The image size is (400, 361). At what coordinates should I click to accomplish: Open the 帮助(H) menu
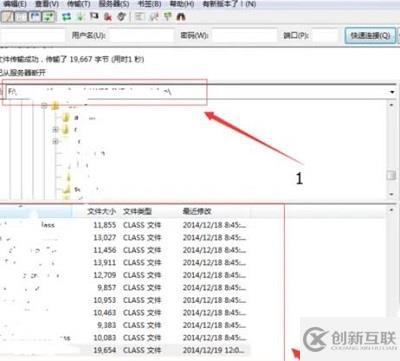(x=182, y=4)
